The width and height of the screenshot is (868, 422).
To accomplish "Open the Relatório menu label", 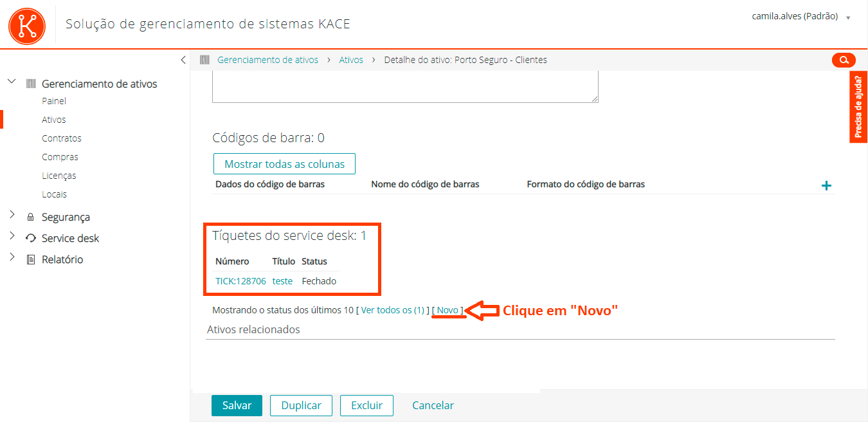I will tap(62, 260).
